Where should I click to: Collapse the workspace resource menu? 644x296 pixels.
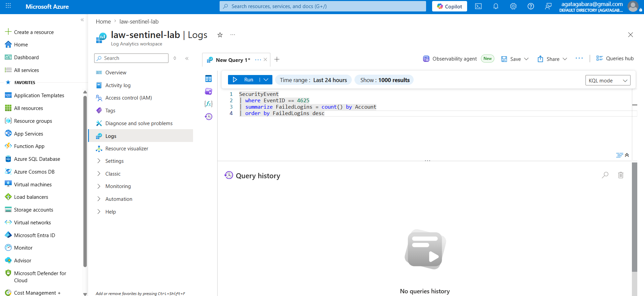(187, 58)
